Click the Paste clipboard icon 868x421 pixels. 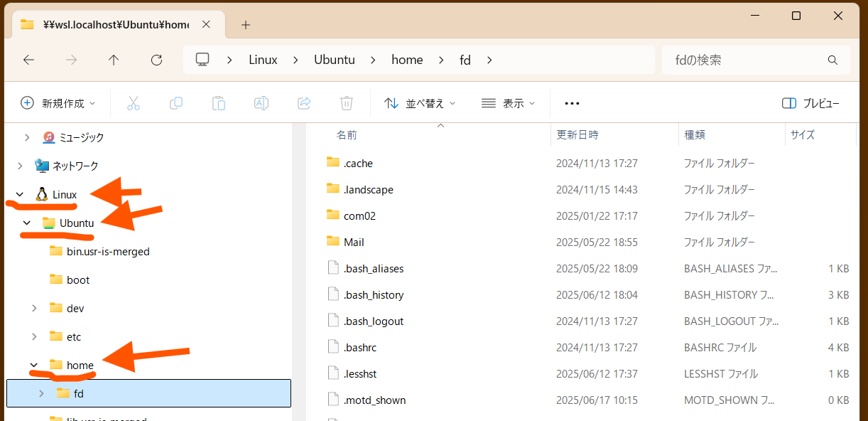click(x=219, y=103)
